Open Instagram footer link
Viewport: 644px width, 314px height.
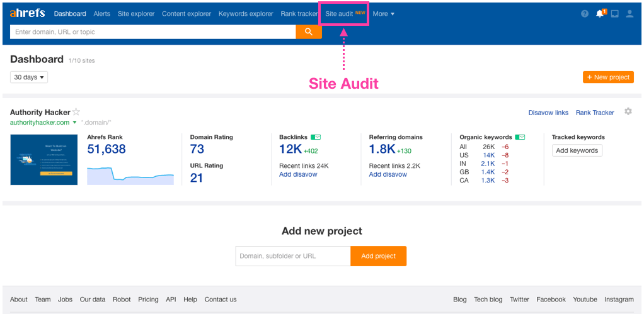619,300
